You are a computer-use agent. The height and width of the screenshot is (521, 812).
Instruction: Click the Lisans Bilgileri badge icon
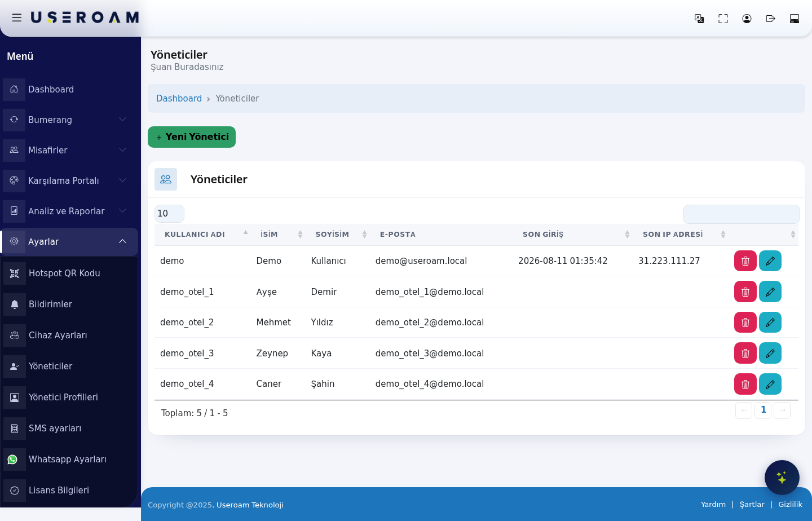tap(15, 491)
